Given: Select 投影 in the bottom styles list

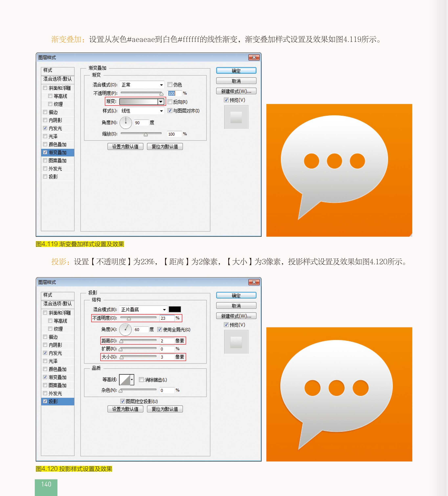Looking at the screenshot, I should pos(53,402).
